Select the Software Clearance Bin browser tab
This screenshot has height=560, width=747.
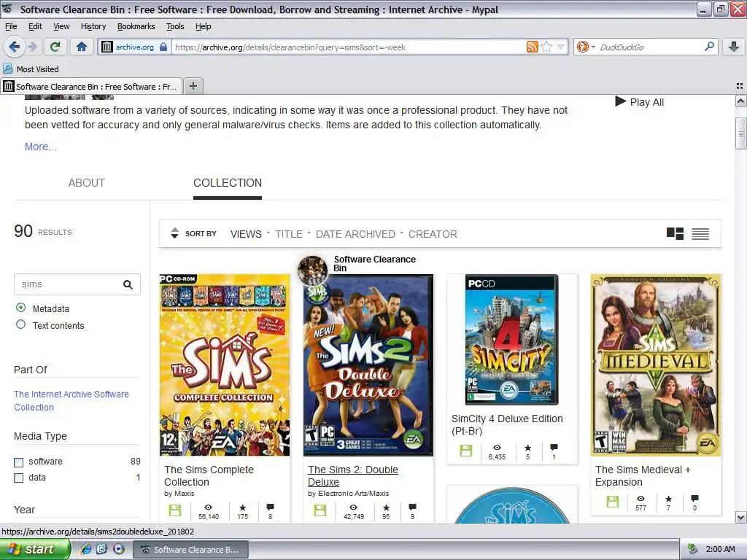[91, 86]
